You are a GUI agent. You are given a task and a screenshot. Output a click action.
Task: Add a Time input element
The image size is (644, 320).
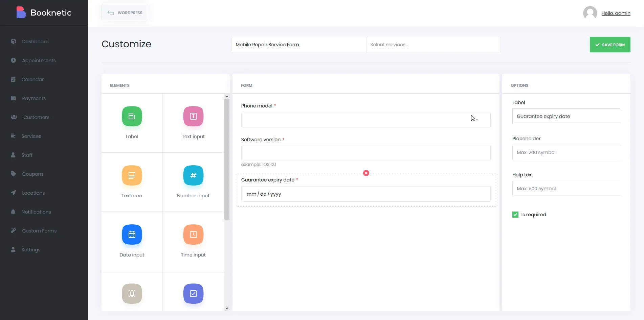[x=193, y=235]
